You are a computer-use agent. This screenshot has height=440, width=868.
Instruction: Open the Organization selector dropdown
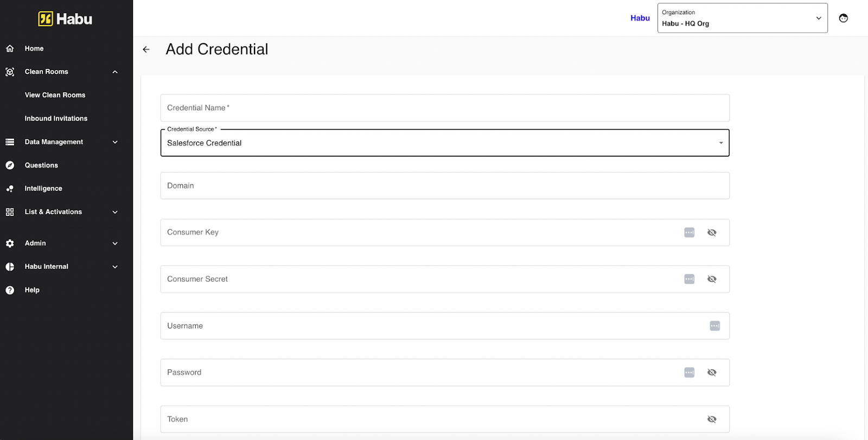742,18
